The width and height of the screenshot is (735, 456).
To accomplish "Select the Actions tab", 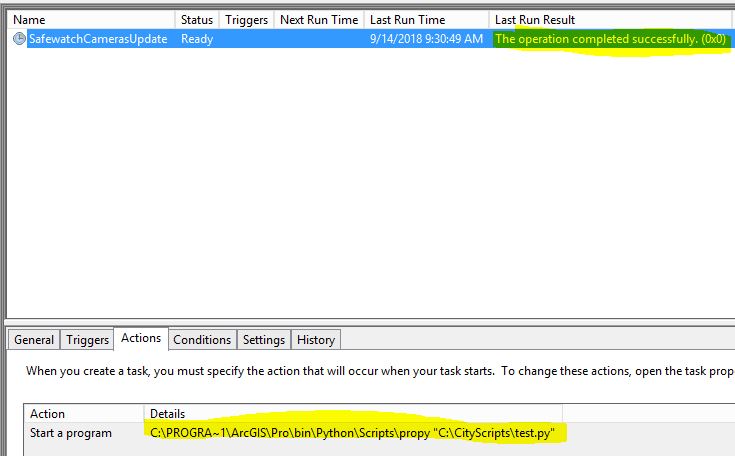I will [x=141, y=338].
